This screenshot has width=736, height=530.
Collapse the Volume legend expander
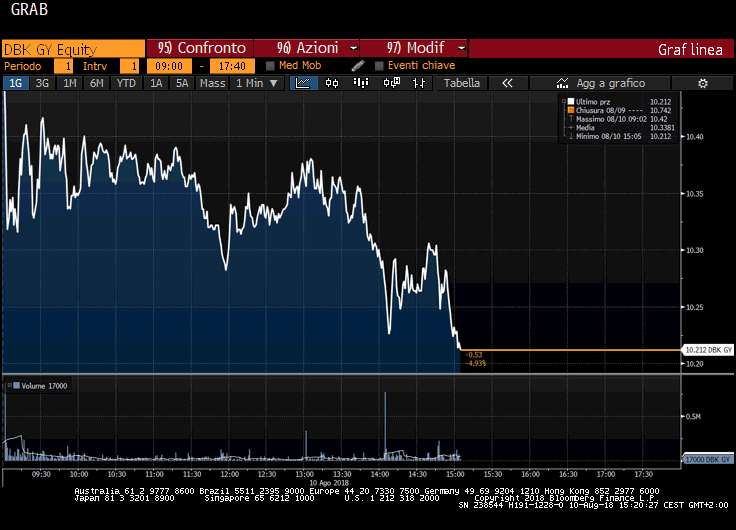[x=9, y=385]
